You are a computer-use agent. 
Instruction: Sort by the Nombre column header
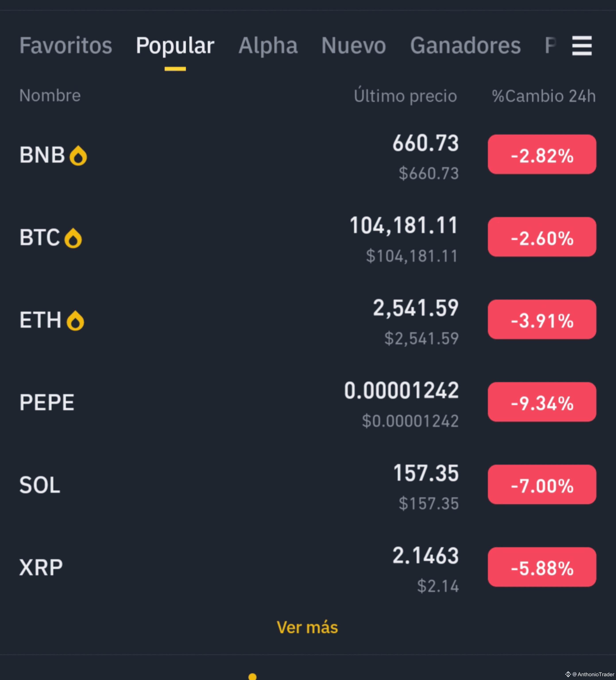(50, 95)
